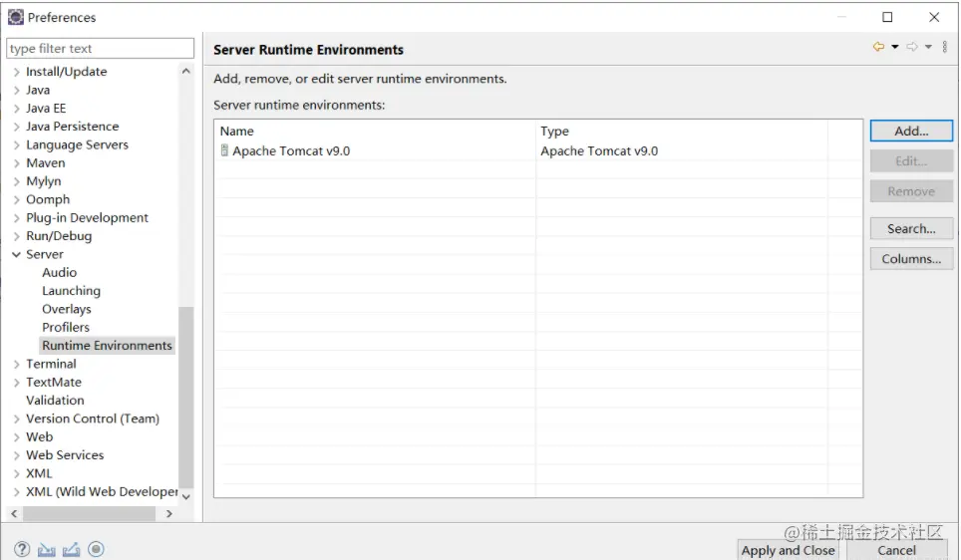Screen dimensions: 961x560
Task: Select the Profilers preference page
Action: (x=66, y=328)
